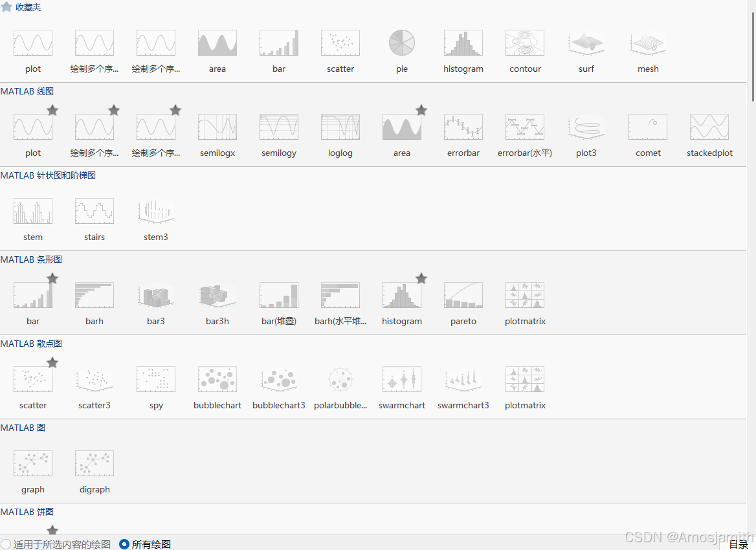Choose the semilogx plot type
This screenshot has width=756, height=550.
(x=217, y=127)
